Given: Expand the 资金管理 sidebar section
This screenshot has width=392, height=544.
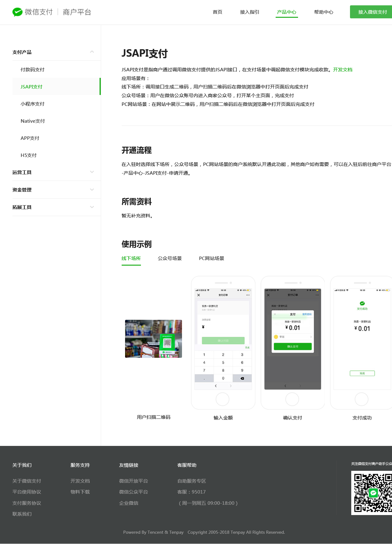Looking at the screenshot, I should click(57, 190).
